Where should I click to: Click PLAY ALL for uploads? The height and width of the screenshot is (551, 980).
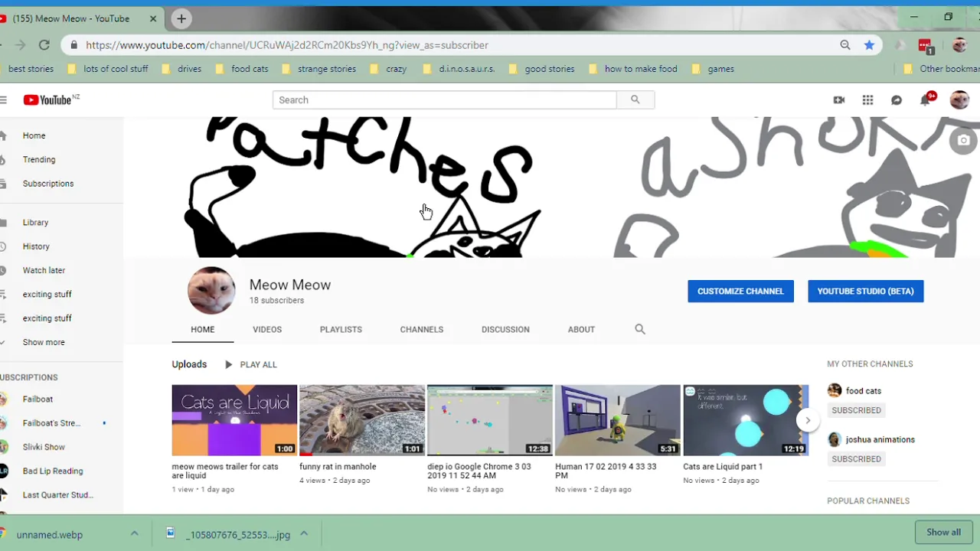(250, 364)
